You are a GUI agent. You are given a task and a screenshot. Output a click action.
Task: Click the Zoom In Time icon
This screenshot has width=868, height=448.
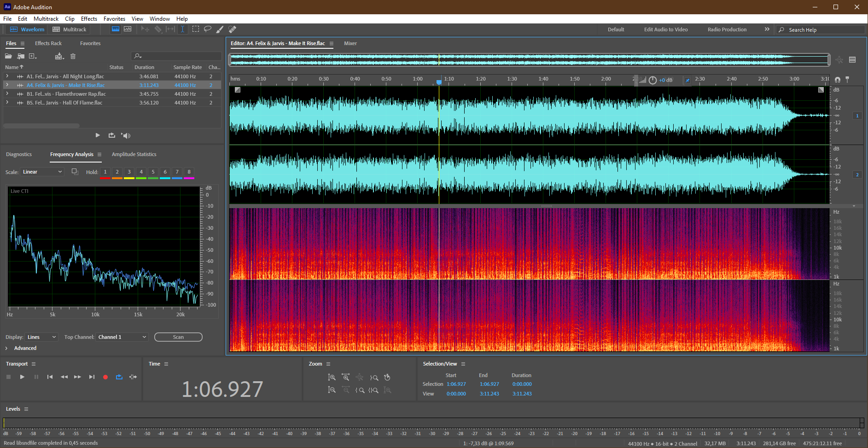[x=345, y=377]
